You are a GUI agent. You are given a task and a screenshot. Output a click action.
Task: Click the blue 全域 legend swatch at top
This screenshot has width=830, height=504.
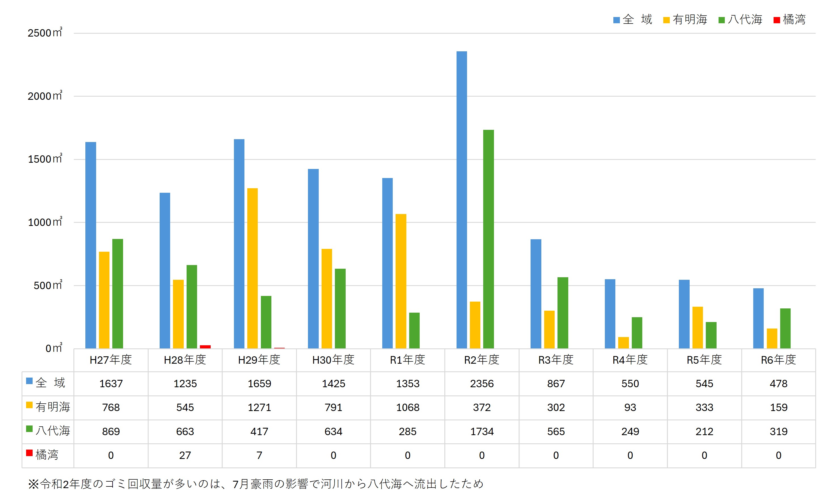click(616, 20)
